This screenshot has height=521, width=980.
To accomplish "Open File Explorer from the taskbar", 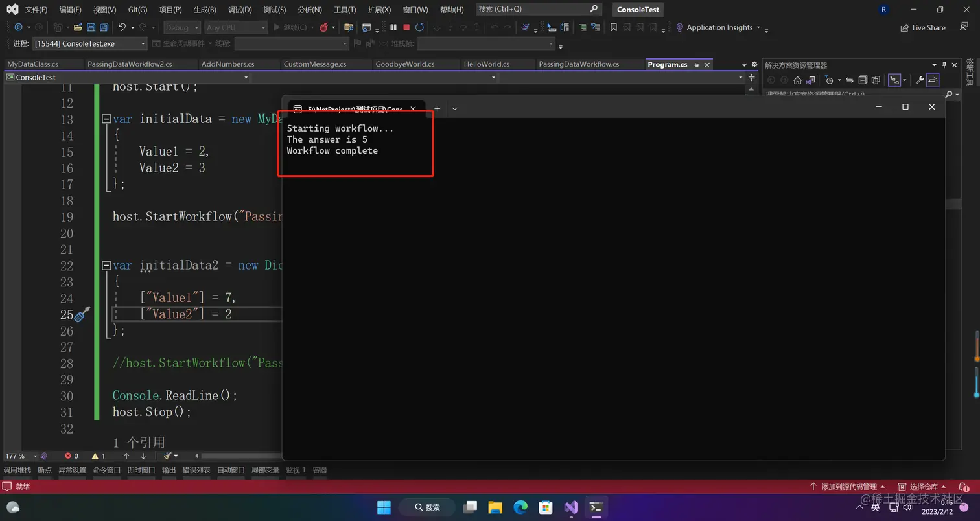I will (x=495, y=507).
